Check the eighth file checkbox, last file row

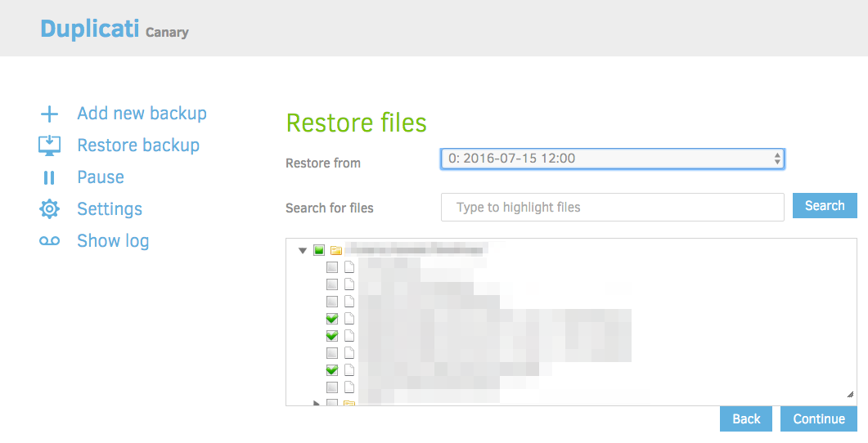click(x=331, y=387)
